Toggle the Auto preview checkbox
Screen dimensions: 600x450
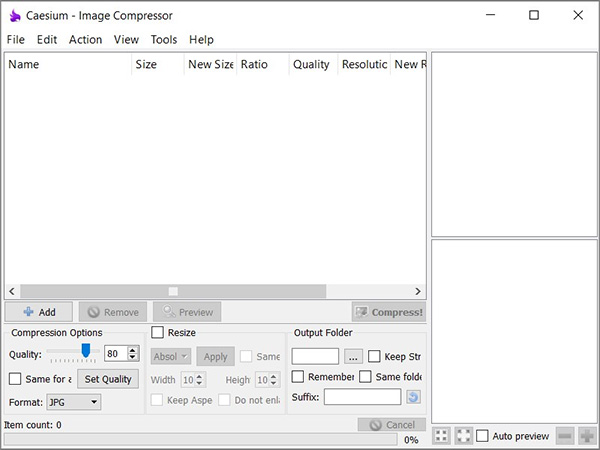(483, 436)
